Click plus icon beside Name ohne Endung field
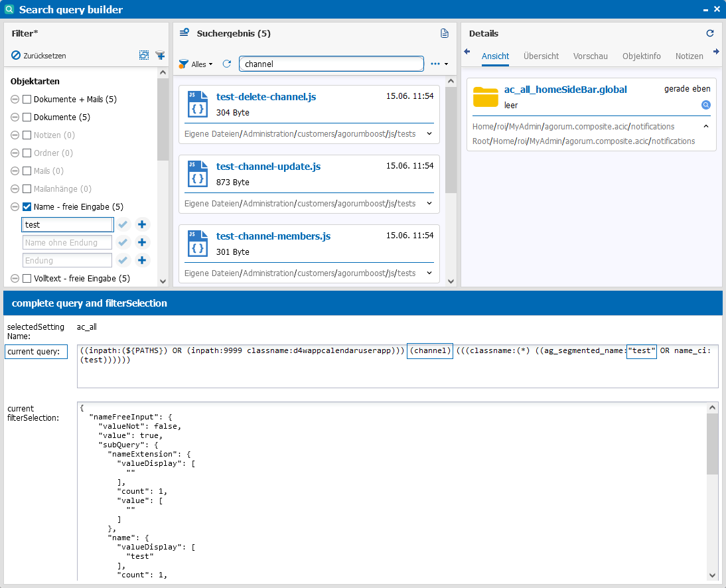Screen dimensions: 726x588 pos(142,242)
